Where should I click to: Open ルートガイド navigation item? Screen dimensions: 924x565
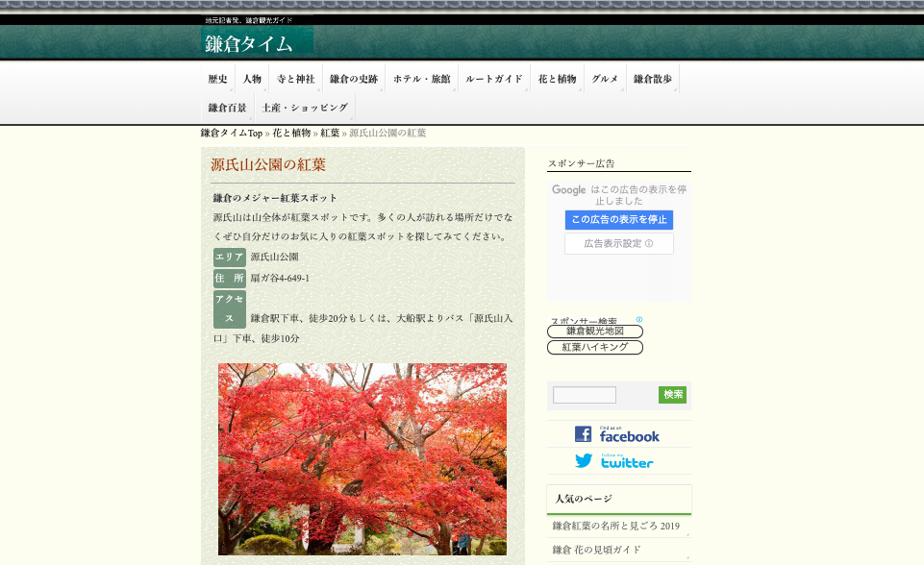coord(494,79)
